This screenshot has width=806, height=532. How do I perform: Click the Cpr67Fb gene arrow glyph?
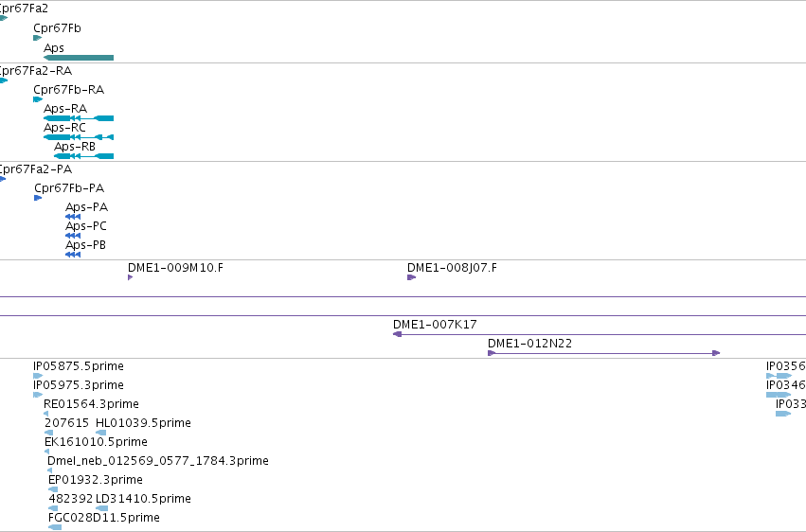coord(38,38)
